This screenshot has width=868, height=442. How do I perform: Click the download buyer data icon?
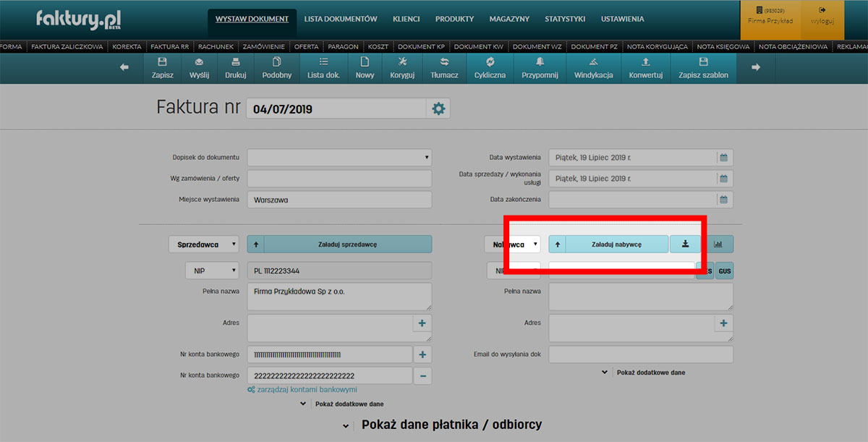[x=685, y=245]
